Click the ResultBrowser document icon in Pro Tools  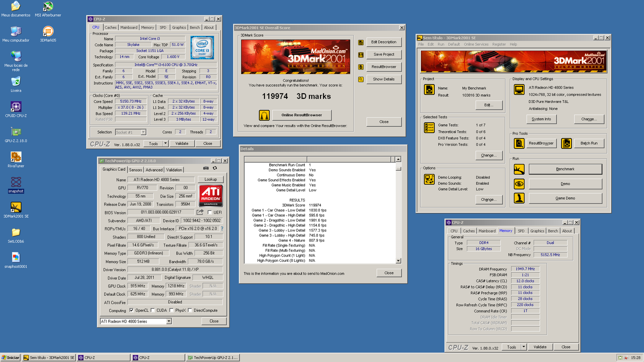(x=519, y=143)
